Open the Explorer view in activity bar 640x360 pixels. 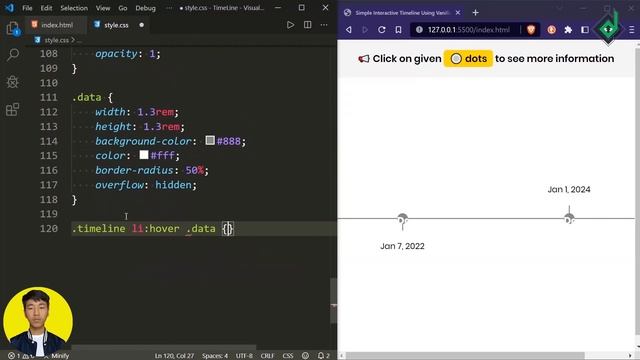(13, 29)
